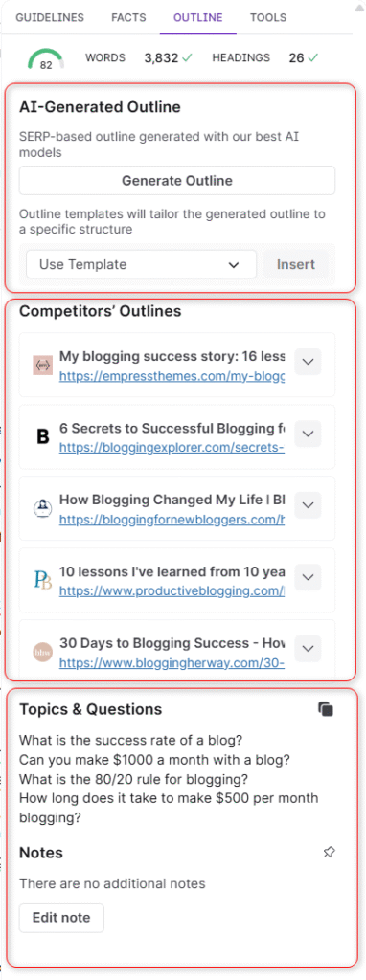Expand '30 Days to Blogging Success' outline
Image resolution: width=366 pixels, height=980 pixels.
tap(308, 648)
